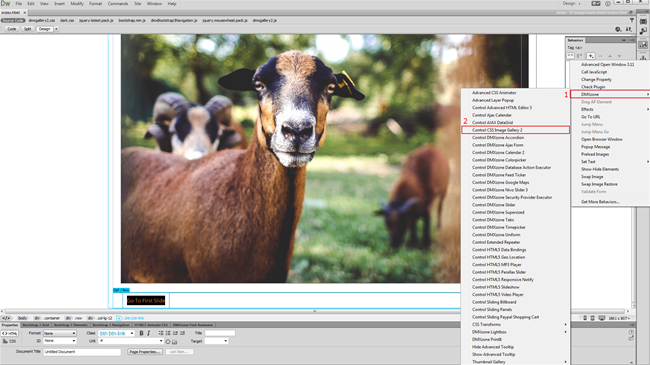The image size is (650, 365).
Task: Click the preview in browser globe icon
Action: tap(618, 29)
